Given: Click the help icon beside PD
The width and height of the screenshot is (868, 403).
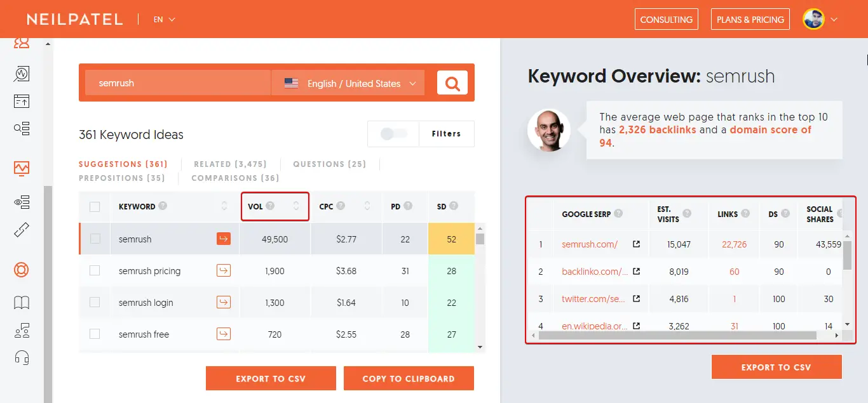Looking at the screenshot, I should (408, 206).
